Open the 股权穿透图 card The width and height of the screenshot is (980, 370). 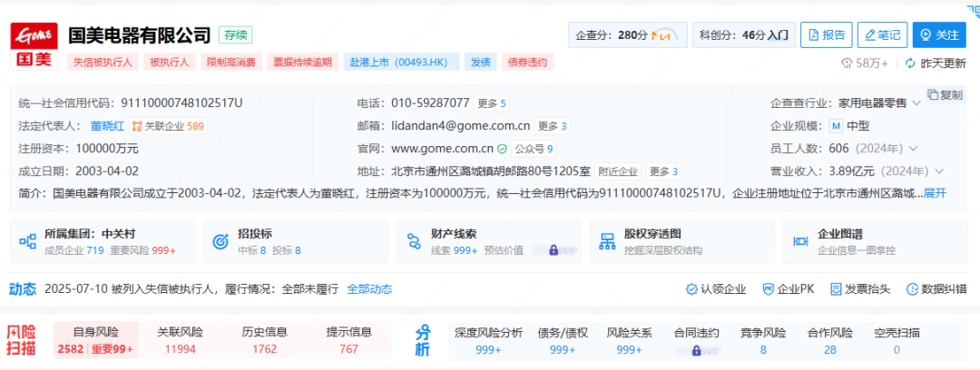coord(681,242)
